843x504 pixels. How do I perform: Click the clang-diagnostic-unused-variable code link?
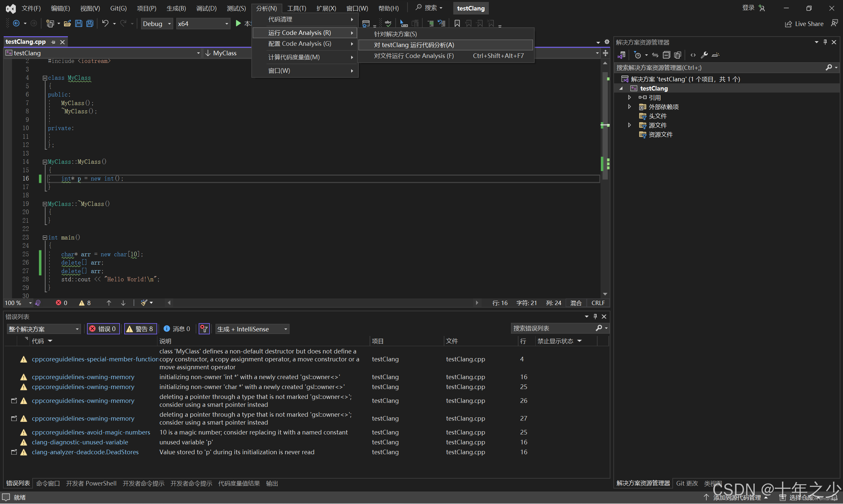pyautogui.click(x=80, y=442)
